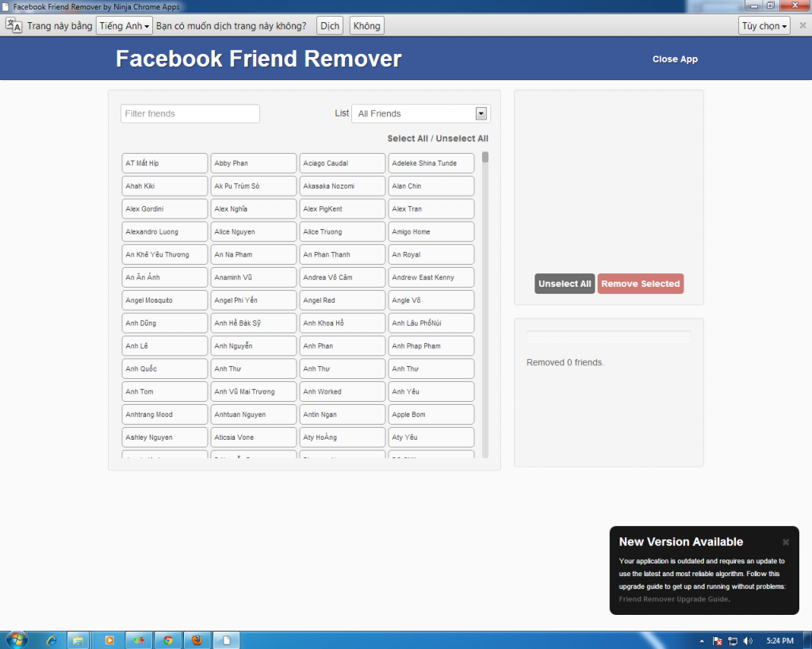
Task: Select friend Aciago Caudal
Action: pyautogui.click(x=343, y=163)
